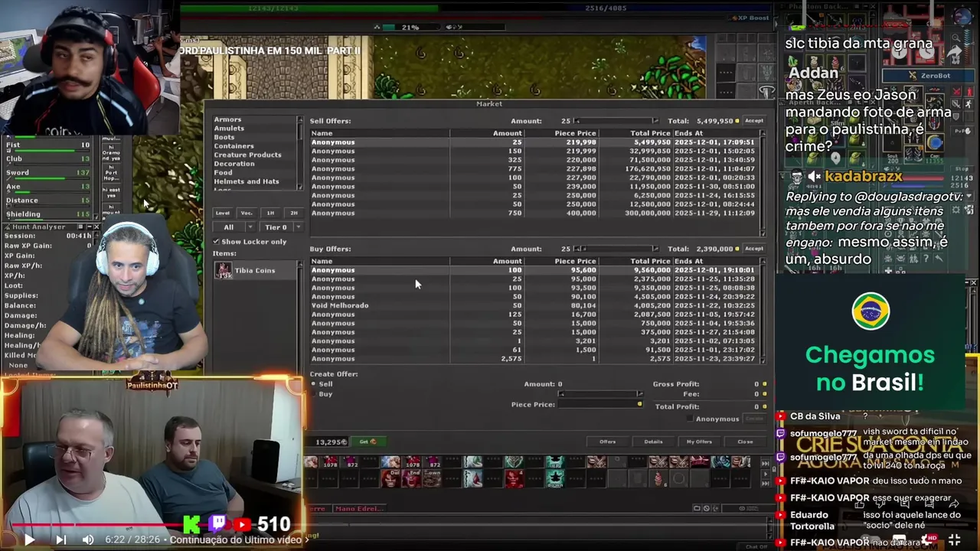This screenshot has height=551, width=980.
Task: Open the Tier 0 dropdown
Action: click(x=281, y=227)
